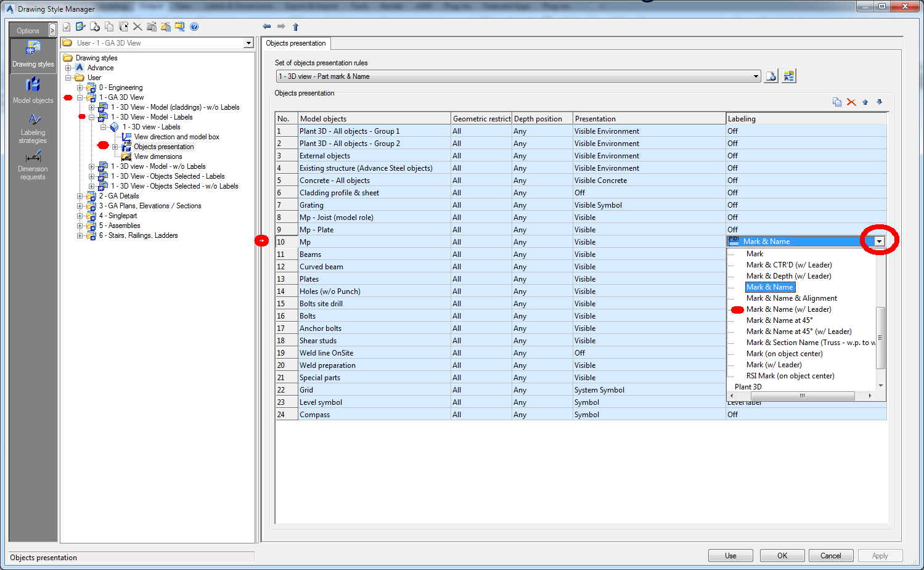Click the Options button top left
The height and width of the screenshot is (570, 924).
(x=27, y=30)
